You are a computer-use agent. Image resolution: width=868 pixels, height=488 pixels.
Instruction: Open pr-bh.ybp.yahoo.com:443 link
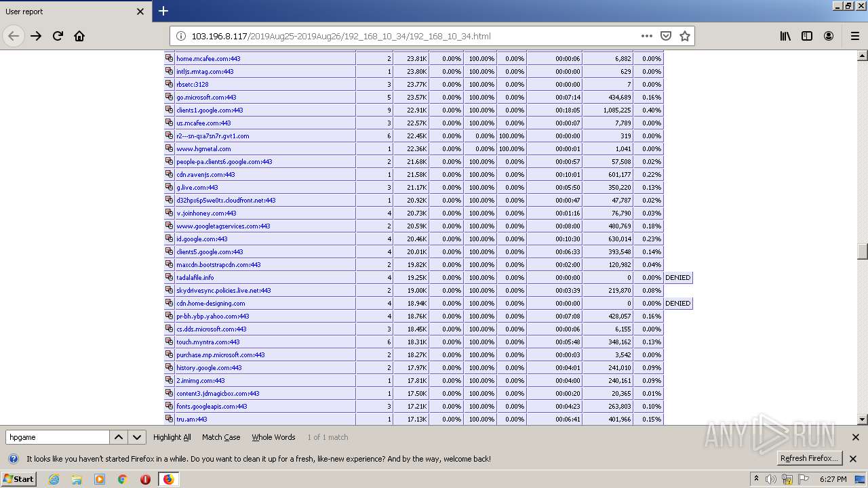[213, 317]
